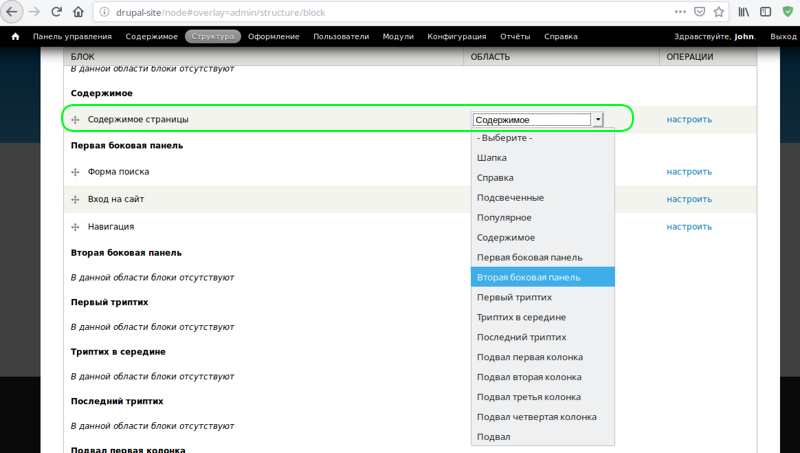The image size is (800, 453).
Task: Choose Подвал третья колонка option
Action: (x=543, y=396)
